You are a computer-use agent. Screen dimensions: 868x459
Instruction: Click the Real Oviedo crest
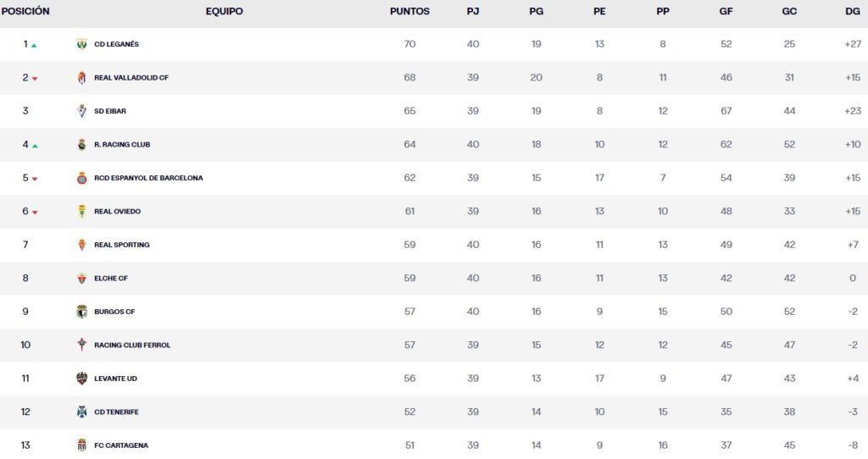pyautogui.click(x=81, y=212)
